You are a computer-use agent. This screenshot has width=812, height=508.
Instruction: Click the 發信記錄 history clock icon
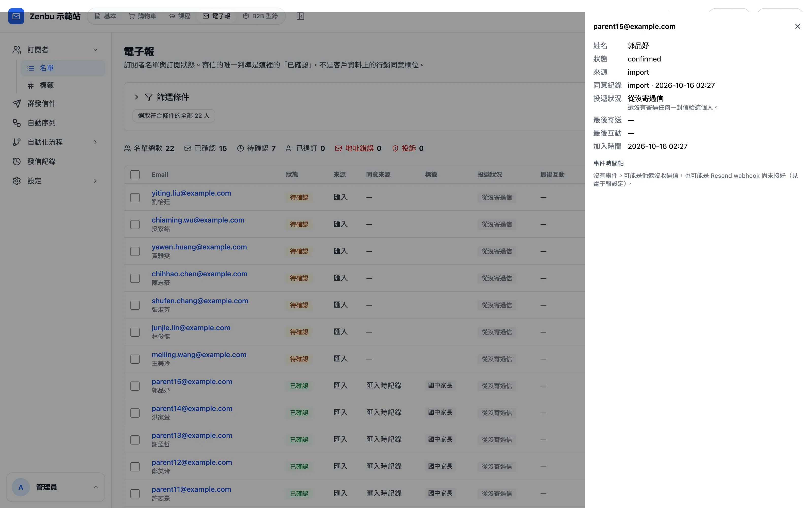[x=17, y=162]
